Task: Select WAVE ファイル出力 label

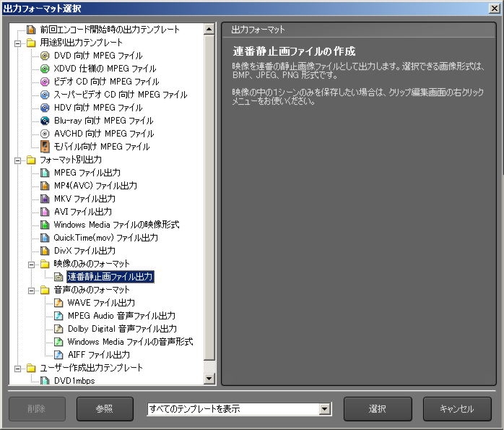Action: pos(101,303)
